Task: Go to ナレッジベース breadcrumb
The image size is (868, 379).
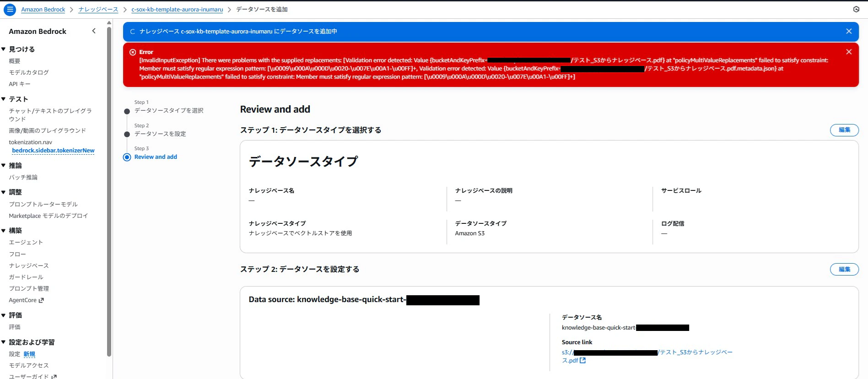Action: tap(98, 10)
